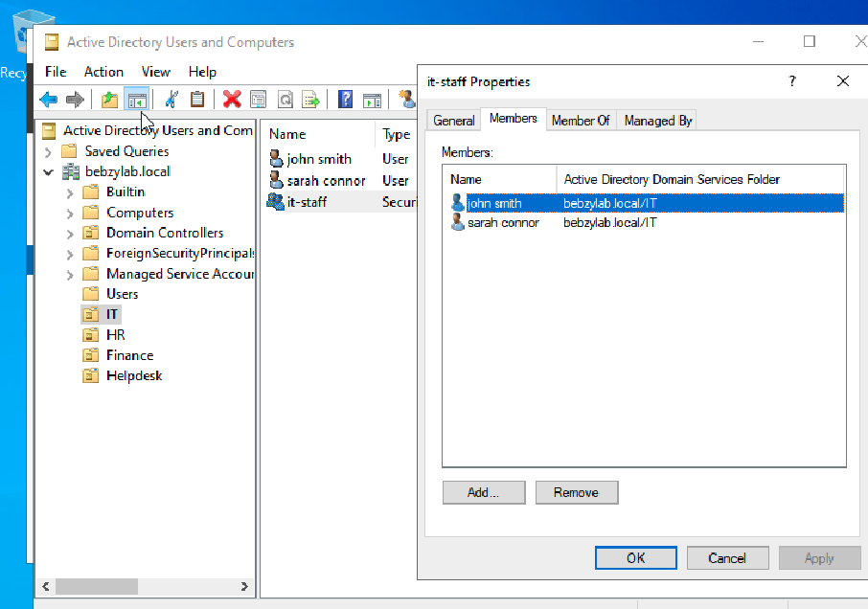Expand the Builtin container
Viewport: 868px width, 609px height.
tap(70, 192)
